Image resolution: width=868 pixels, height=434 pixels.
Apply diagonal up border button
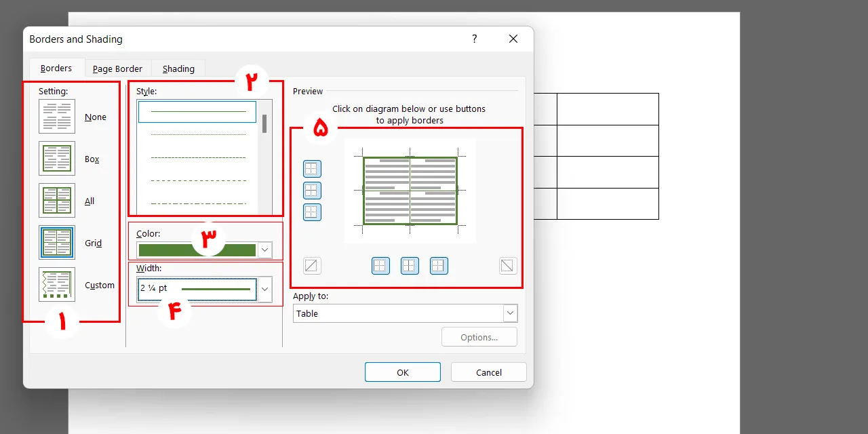point(312,266)
